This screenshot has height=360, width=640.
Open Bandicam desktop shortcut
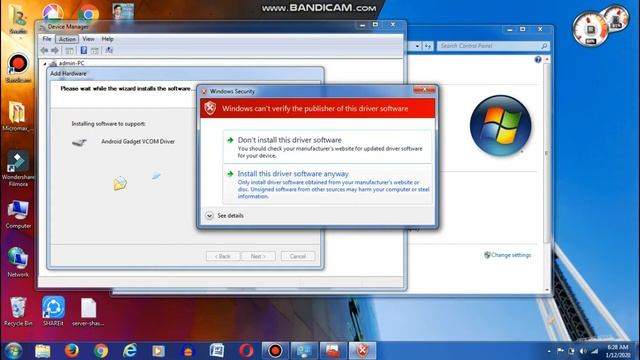[18, 67]
